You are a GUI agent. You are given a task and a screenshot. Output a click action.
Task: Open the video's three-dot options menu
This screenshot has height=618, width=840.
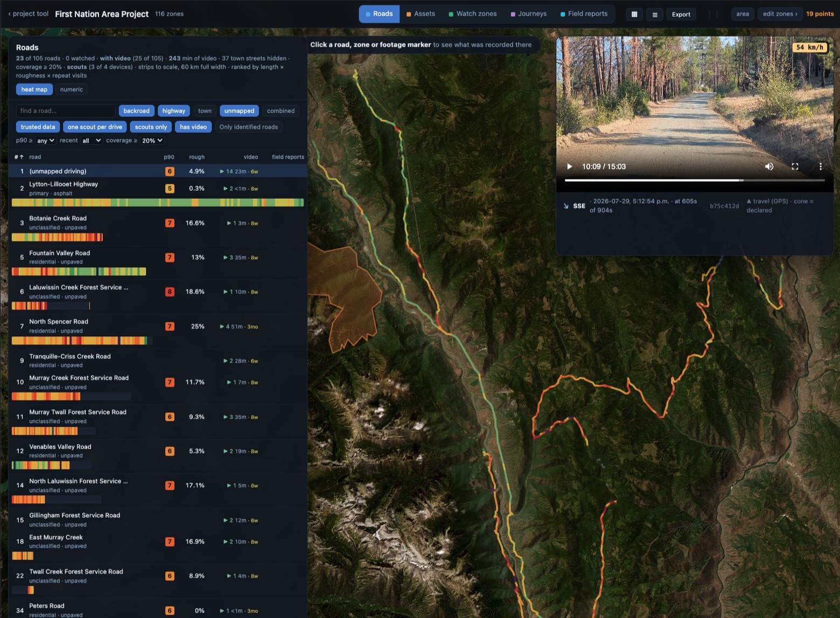tap(821, 166)
